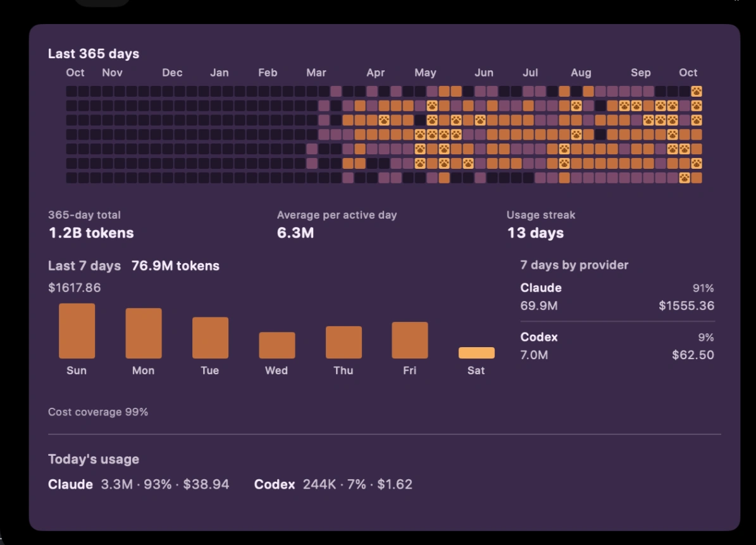The width and height of the screenshot is (756, 545).
Task: Select the Monday bar in the 7-day chart
Action: click(x=144, y=333)
